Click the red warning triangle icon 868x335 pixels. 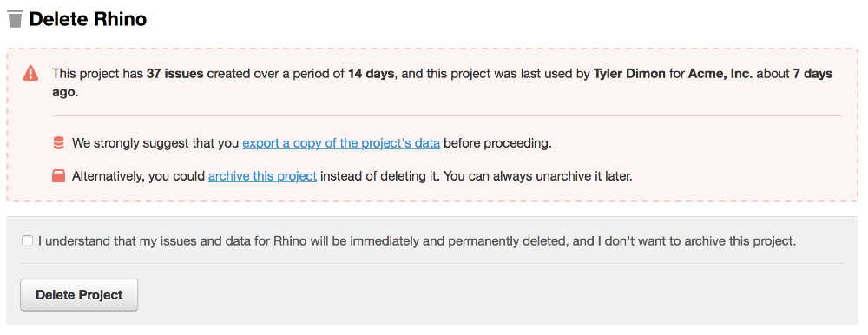pyautogui.click(x=30, y=73)
